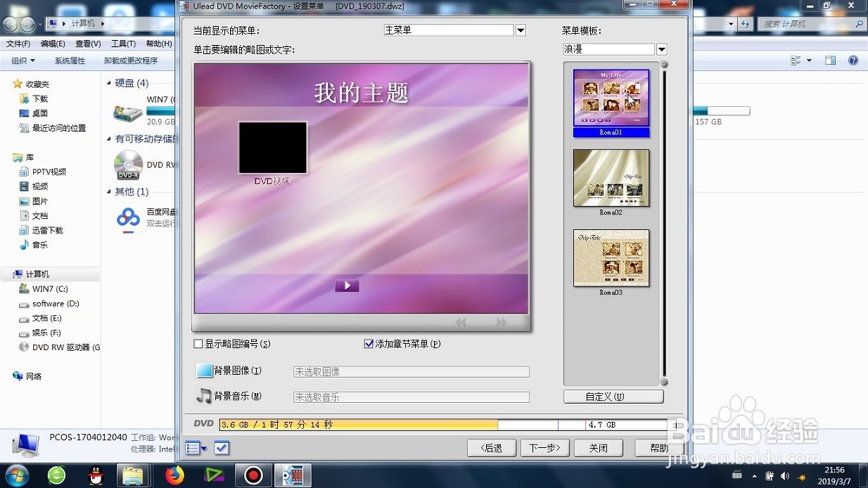The width and height of the screenshot is (868, 488).
Task: Click the DVD RW drive icon
Action: [x=128, y=164]
